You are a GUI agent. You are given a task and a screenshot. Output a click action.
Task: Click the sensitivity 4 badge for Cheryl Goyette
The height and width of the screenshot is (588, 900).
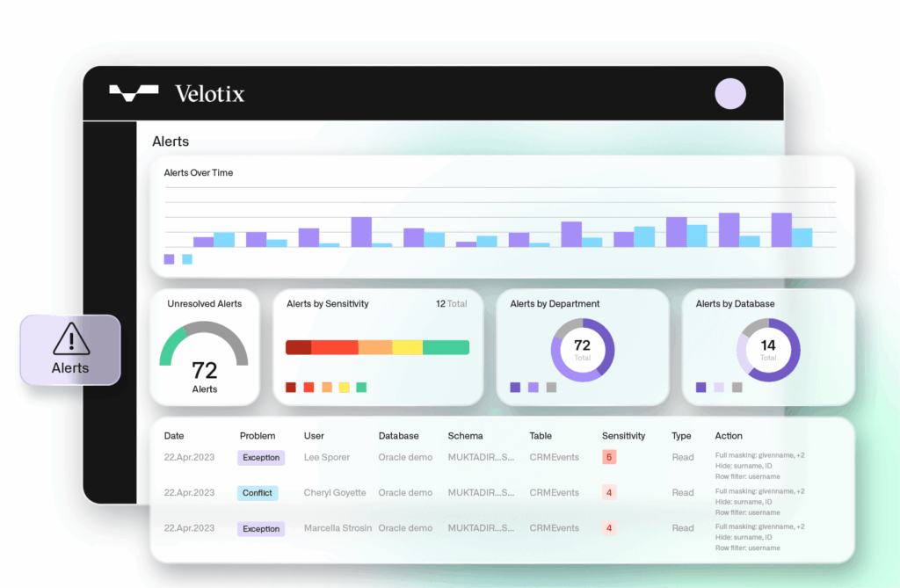pyautogui.click(x=609, y=493)
